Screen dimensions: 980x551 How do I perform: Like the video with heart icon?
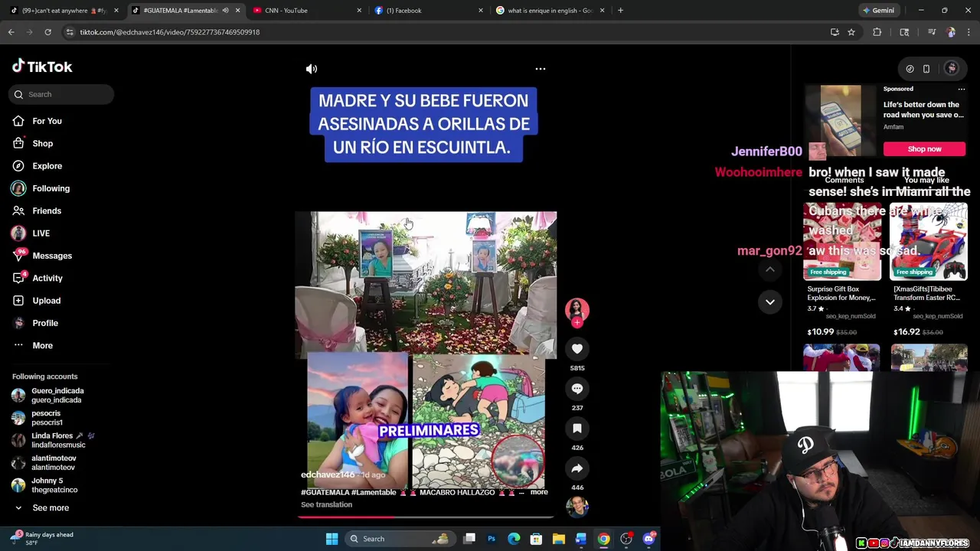point(577,349)
